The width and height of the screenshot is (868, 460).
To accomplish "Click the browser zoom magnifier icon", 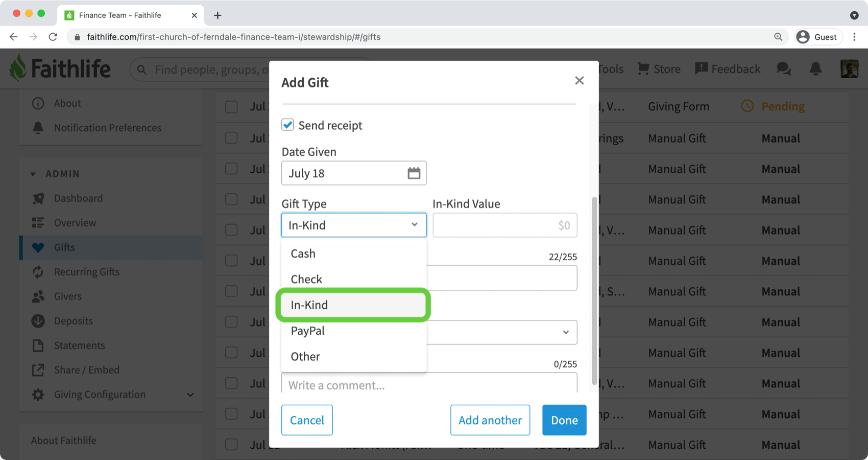I will (778, 37).
